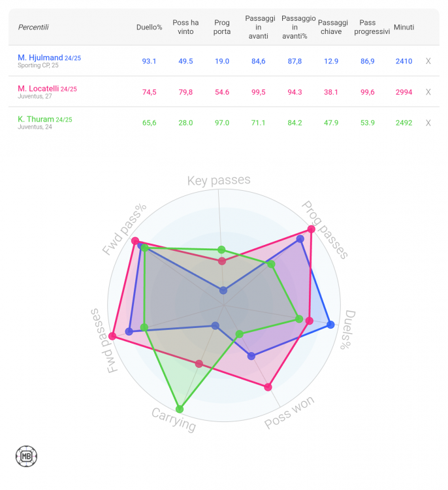Select Locatelli's pink Fwd passes radar point
This screenshot has height=490, width=448.
[112, 336]
